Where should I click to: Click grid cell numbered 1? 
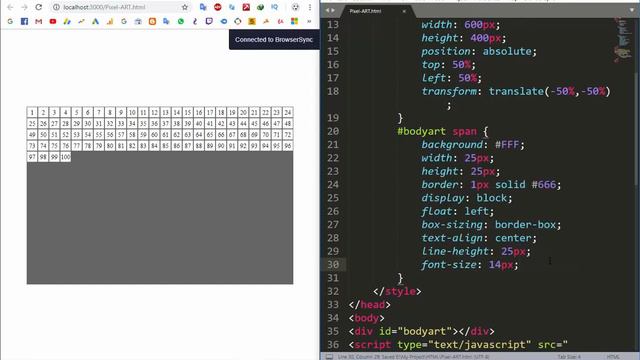32,112
